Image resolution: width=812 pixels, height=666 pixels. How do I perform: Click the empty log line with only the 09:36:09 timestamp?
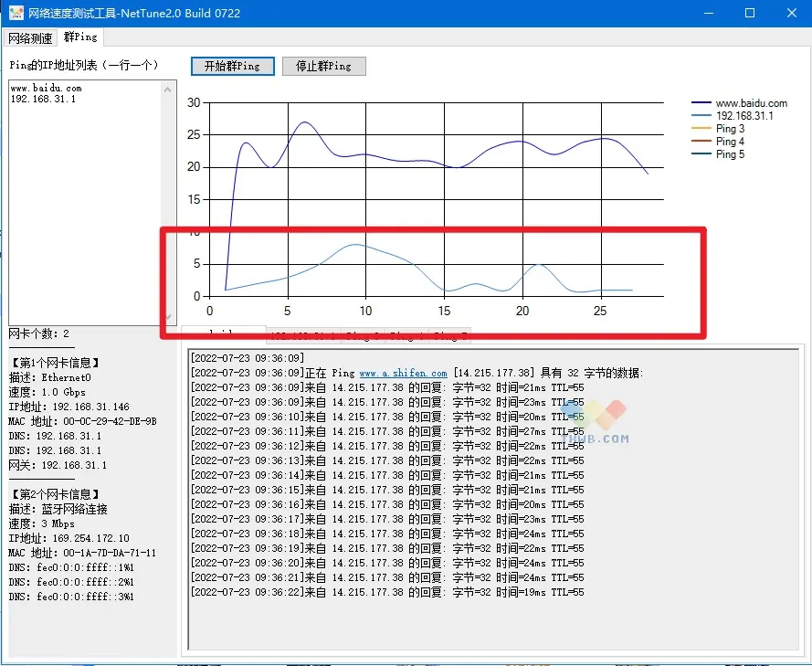[248, 358]
